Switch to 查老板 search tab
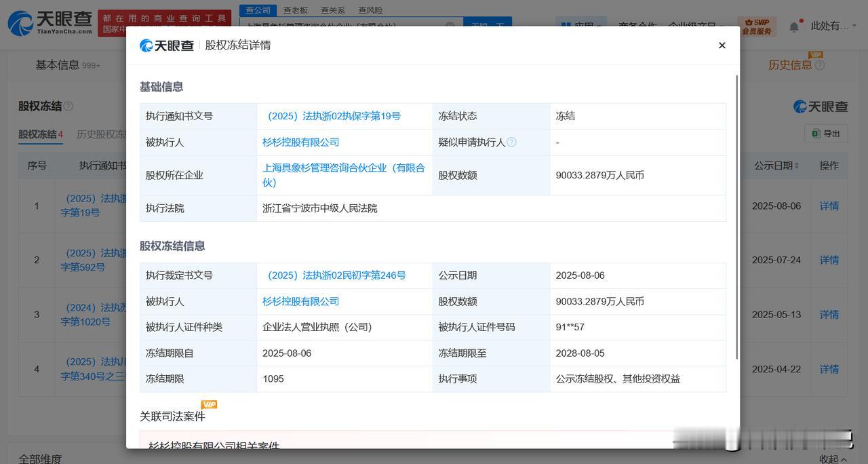 [x=296, y=10]
